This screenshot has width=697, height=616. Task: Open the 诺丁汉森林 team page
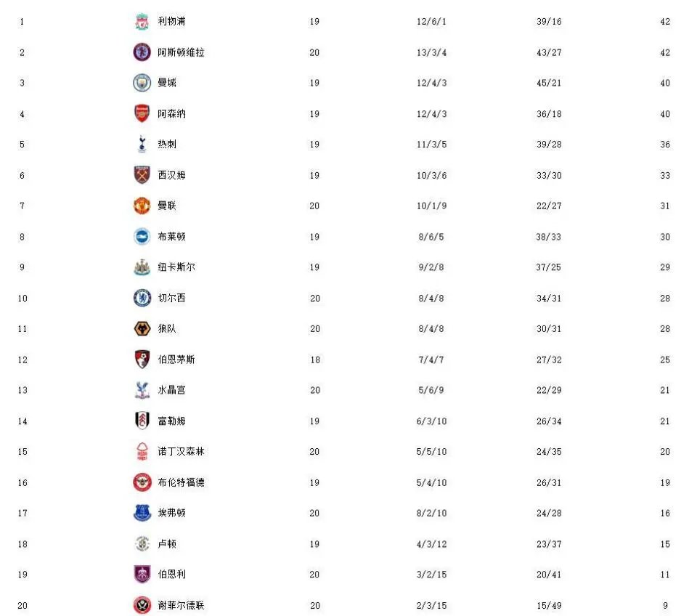[x=181, y=451]
